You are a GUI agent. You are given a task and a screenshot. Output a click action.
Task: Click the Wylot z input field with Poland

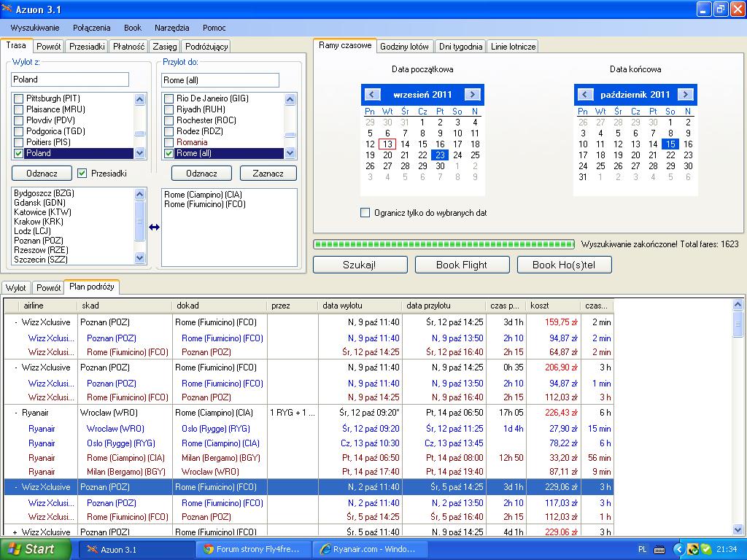click(70, 79)
